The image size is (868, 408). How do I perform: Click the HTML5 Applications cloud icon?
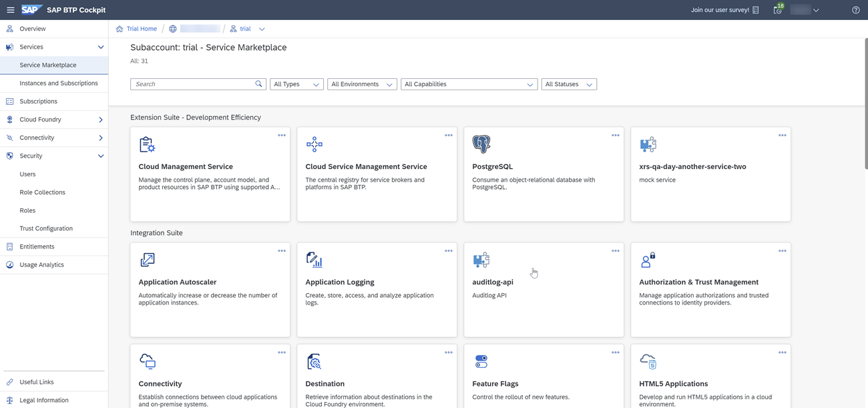648,361
